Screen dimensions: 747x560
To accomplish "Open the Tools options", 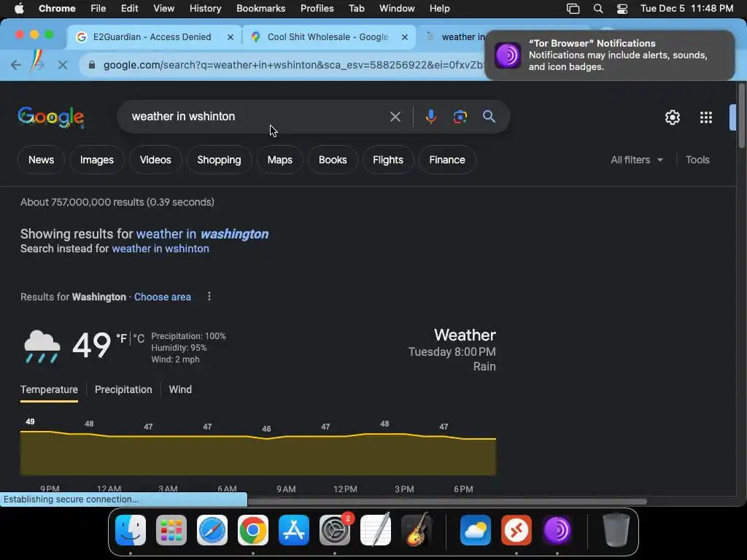I will click(x=697, y=160).
